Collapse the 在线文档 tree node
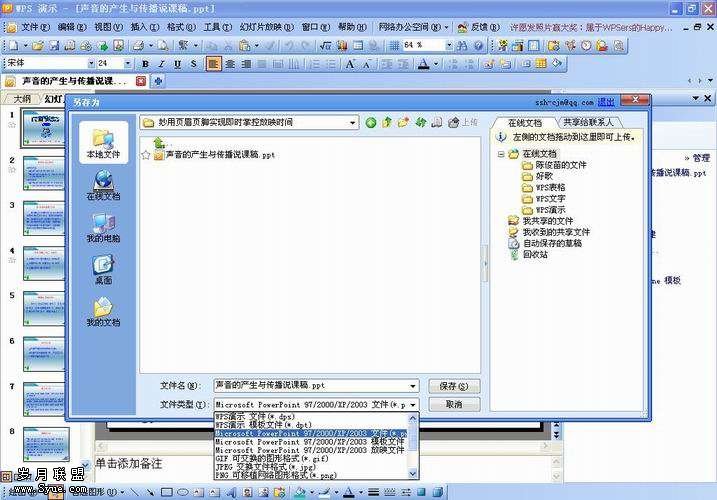 501,154
